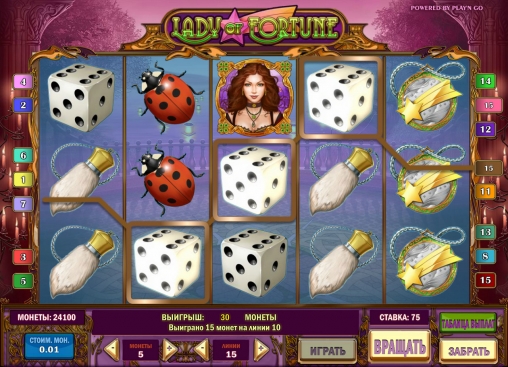508x367 pixels.
Task: Decrease lines with the minus arrow
Action: coord(202,349)
